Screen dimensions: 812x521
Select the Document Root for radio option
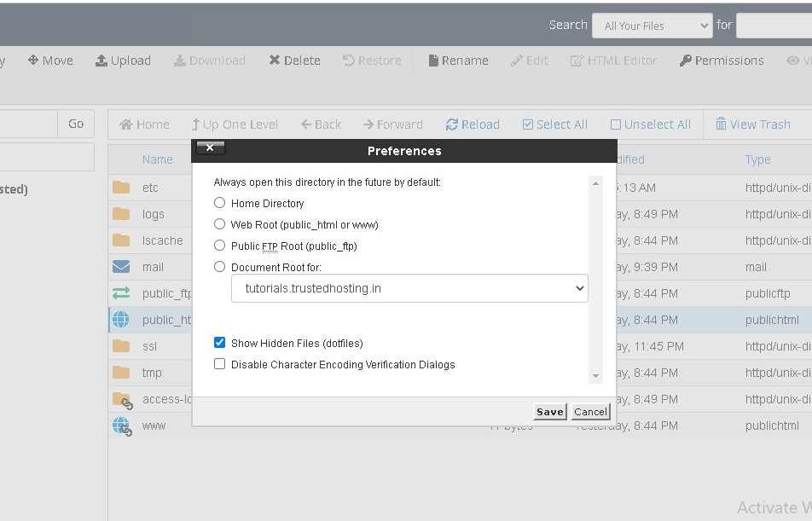(x=219, y=266)
